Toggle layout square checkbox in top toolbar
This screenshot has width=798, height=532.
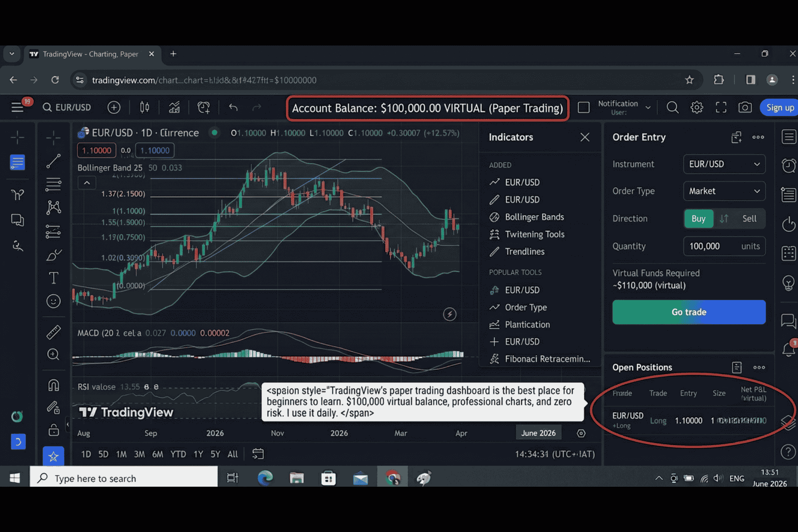point(584,108)
